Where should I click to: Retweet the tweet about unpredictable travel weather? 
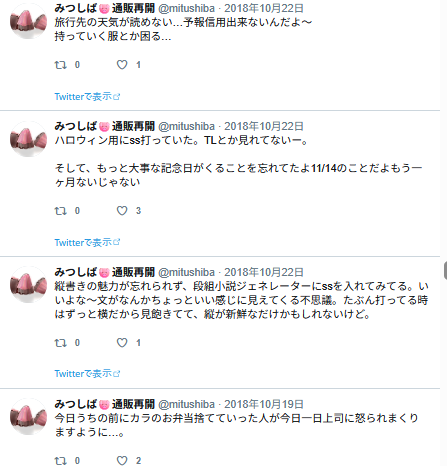(61, 65)
